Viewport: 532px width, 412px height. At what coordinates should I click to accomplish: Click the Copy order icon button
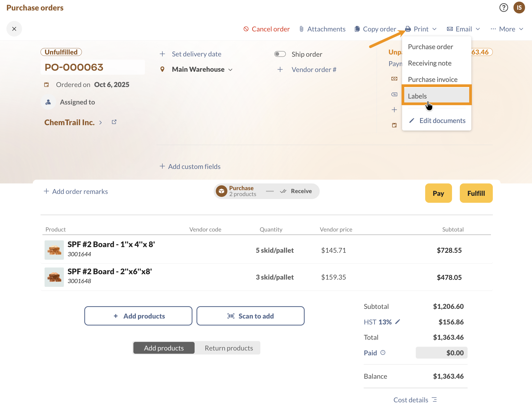pos(357,29)
